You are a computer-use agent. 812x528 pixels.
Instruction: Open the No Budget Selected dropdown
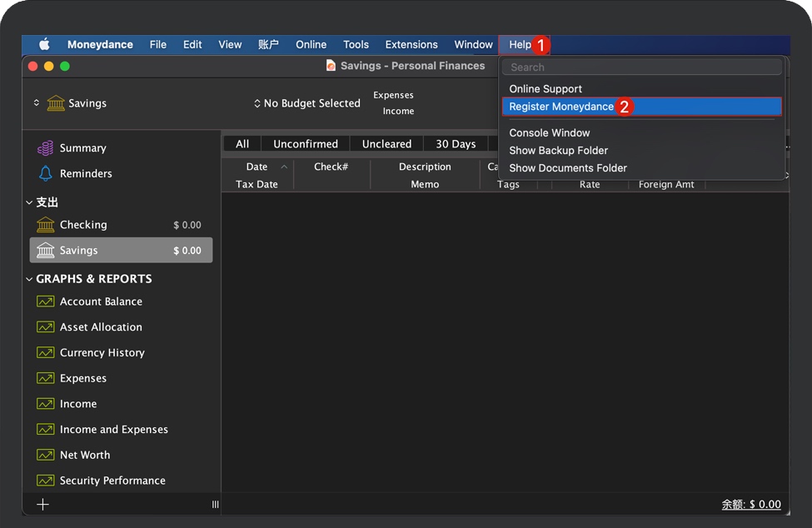307,103
